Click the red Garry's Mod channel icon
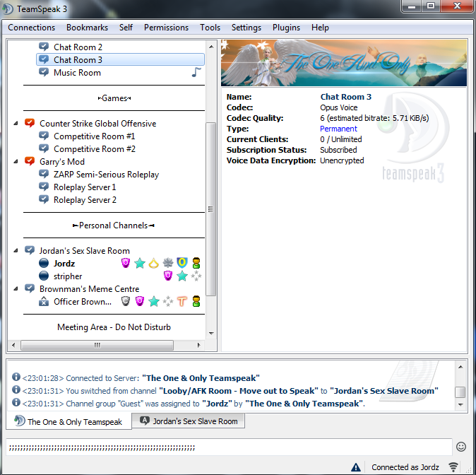Screen dimensions: 476x475 (x=30, y=161)
